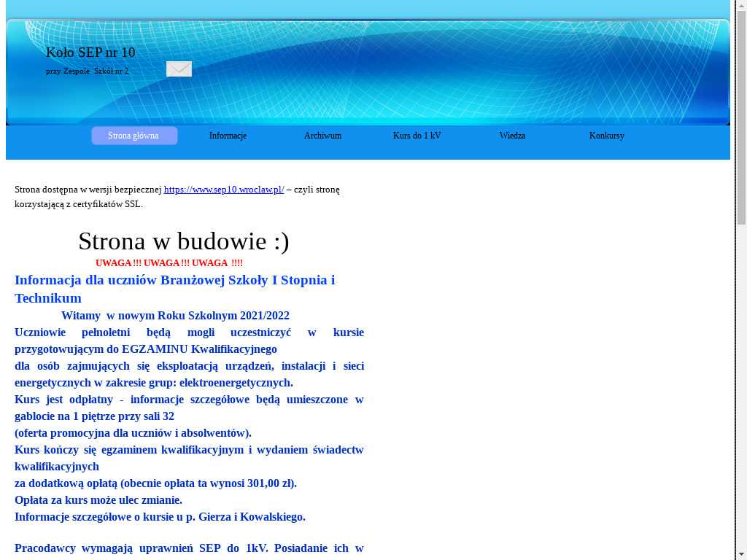Go to the Informacje page

pos(228,136)
